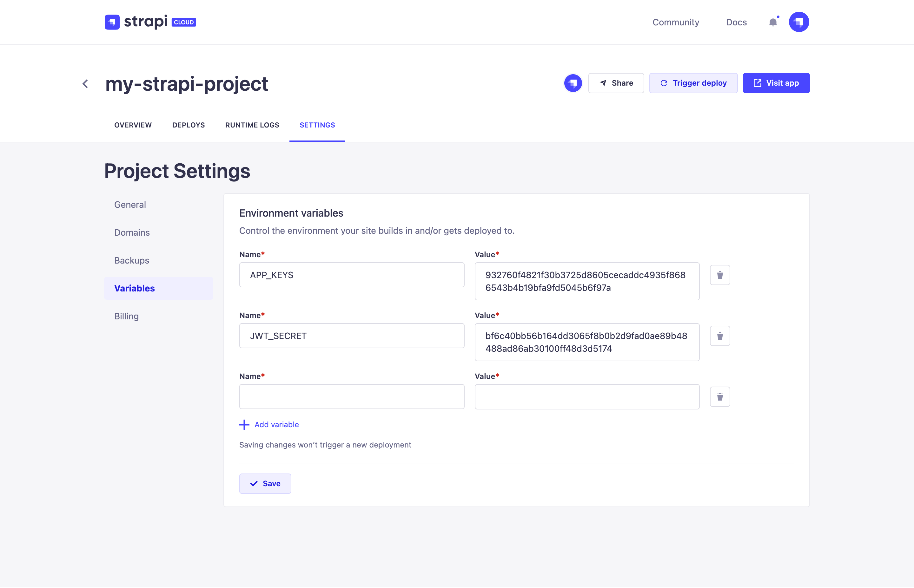914x588 pixels.
Task: Click the delete icon for empty variable row
Action: 719,396
